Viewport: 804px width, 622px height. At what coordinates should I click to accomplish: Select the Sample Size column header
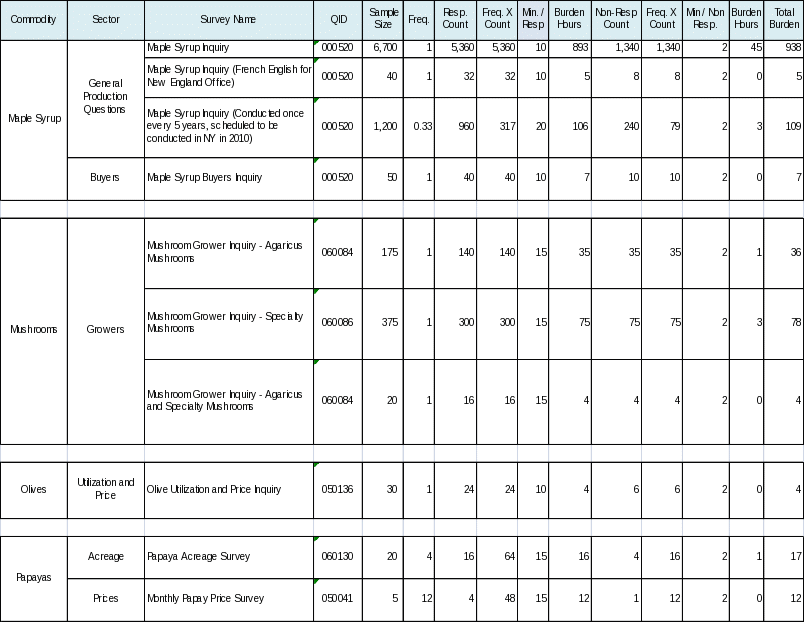tap(383, 20)
